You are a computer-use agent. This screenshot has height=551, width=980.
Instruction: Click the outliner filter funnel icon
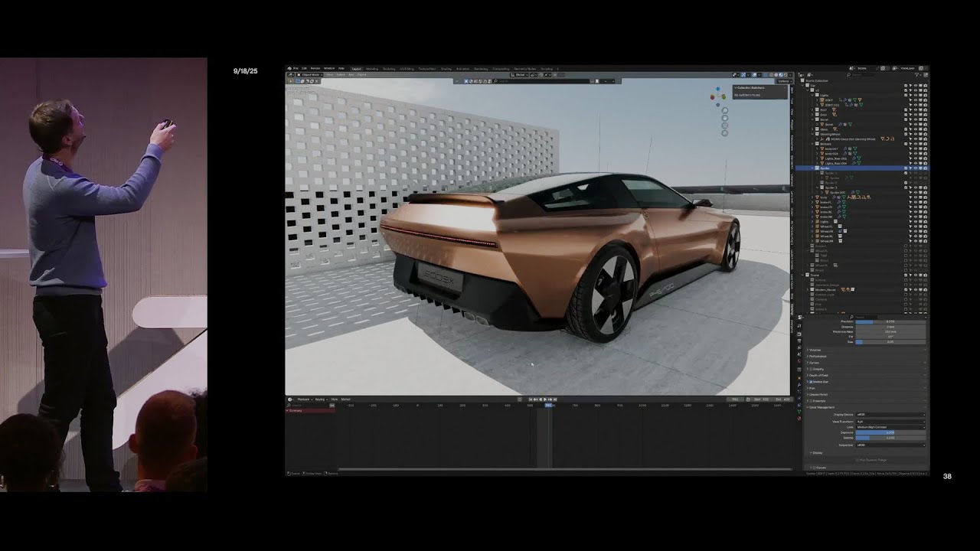(x=917, y=75)
